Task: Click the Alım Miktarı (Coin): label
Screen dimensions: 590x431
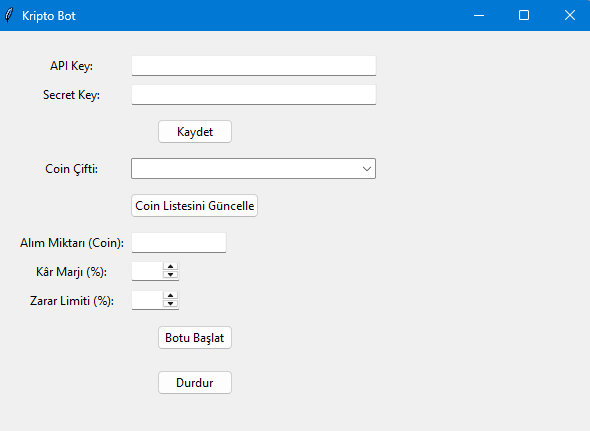Action: click(72, 243)
